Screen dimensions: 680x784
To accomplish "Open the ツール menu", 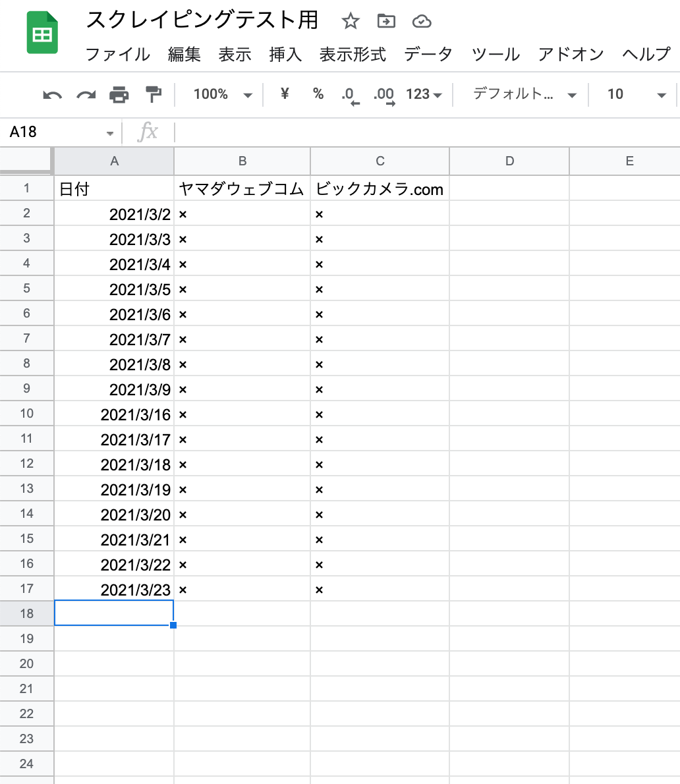I will (x=496, y=54).
